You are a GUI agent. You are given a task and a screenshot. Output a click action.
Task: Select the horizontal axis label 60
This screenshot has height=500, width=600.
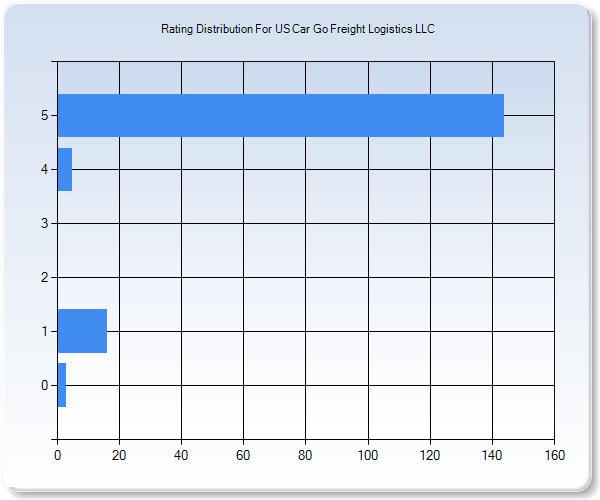click(243, 455)
